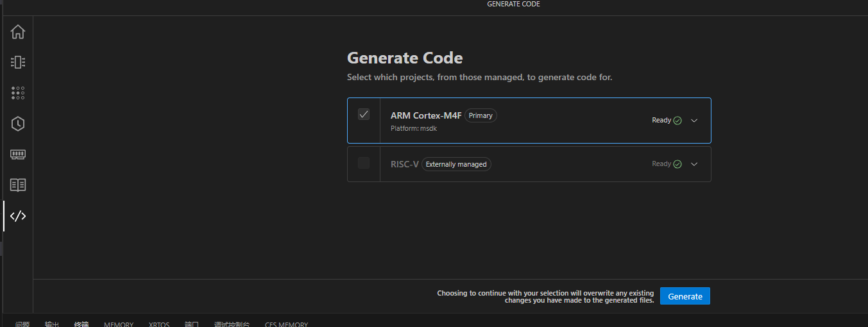Click the Externally managed badge on RISC-V
Screen dimensions: 868x327
tap(456, 164)
